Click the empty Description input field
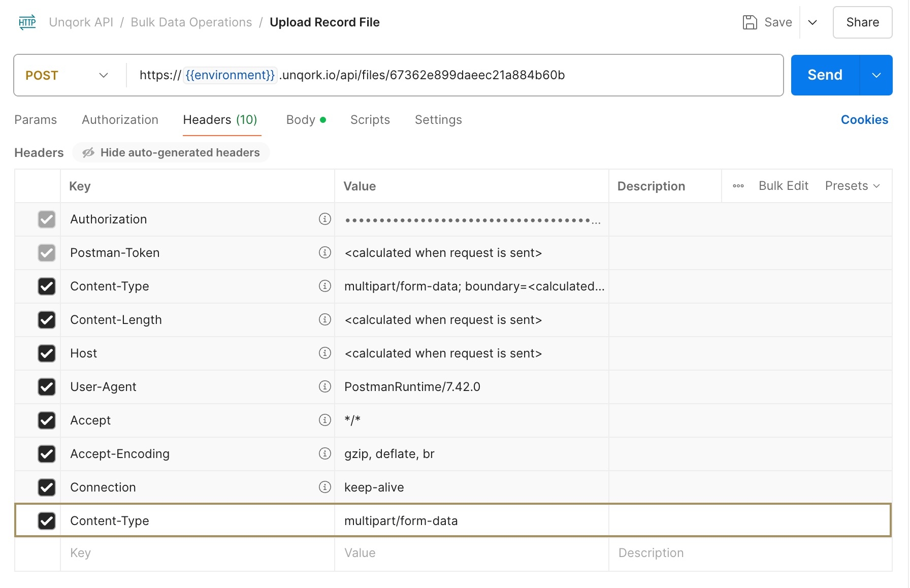 (x=751, y=553)
